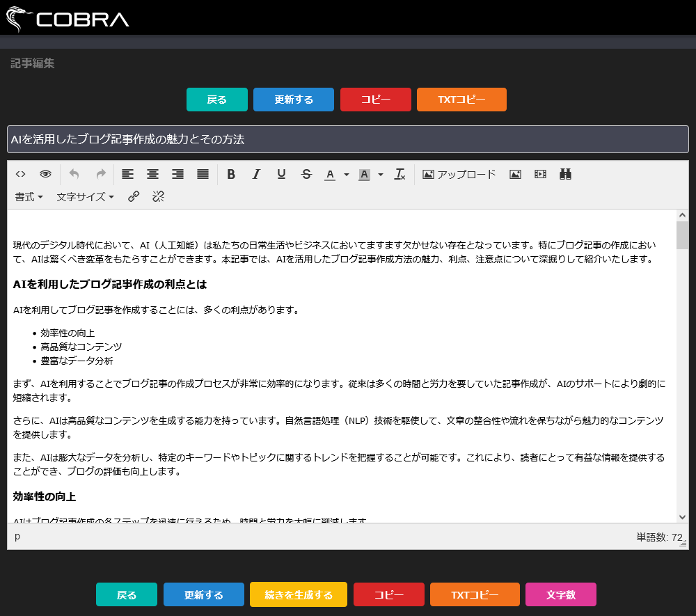Screen dimensions: 696x616
Task: Click the アップロード image upload button
Action: point(459,174)
